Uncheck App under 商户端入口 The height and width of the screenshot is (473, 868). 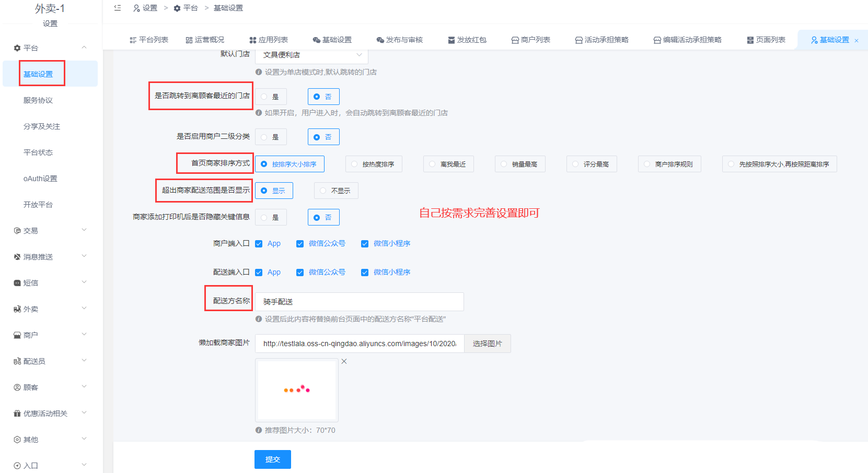(259, 244)
